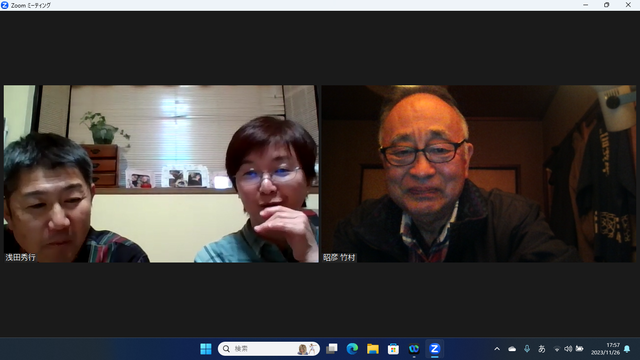
Task: Open the notification bell icon
Action: pyautogui.click(x=627, y=349)
